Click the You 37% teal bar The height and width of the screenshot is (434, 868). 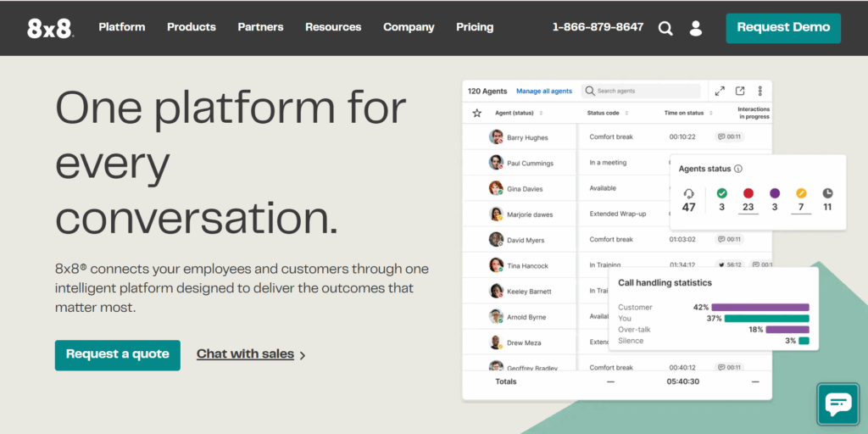766,319
